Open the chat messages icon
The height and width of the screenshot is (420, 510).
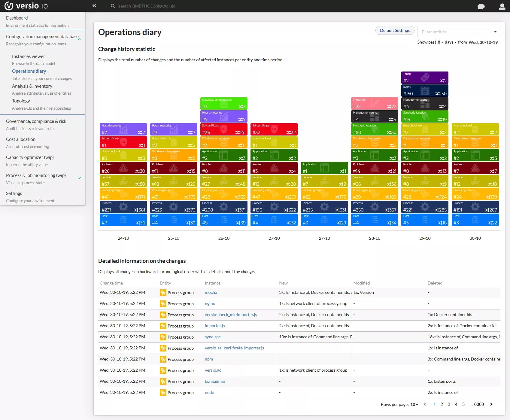pos(481,6)
